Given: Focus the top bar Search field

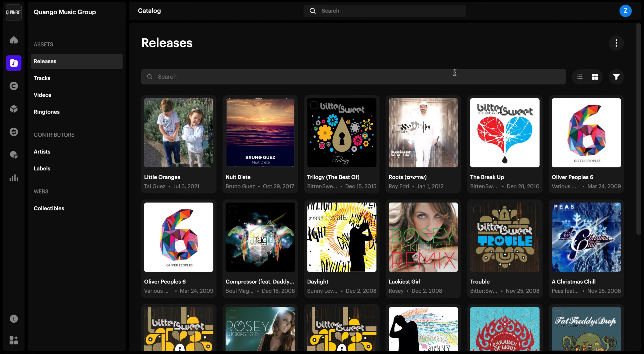Looking at the screenshot, I should 384,11.
